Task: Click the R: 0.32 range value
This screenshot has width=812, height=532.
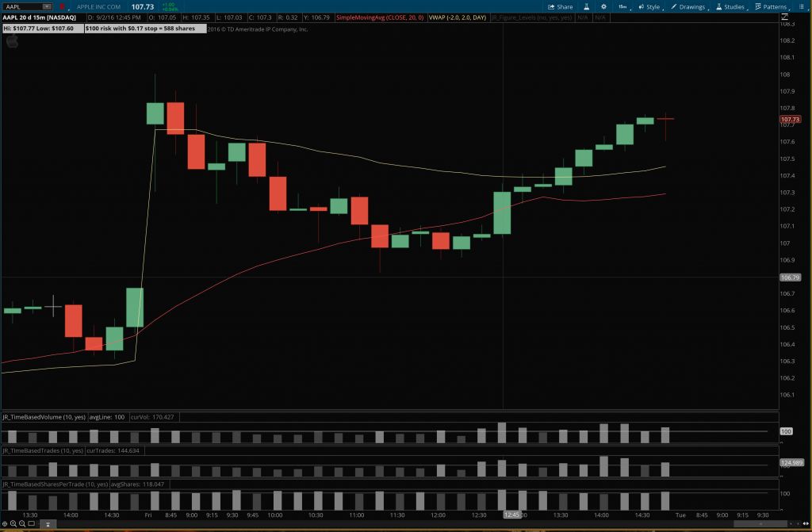Action: (x=288, y=17)
